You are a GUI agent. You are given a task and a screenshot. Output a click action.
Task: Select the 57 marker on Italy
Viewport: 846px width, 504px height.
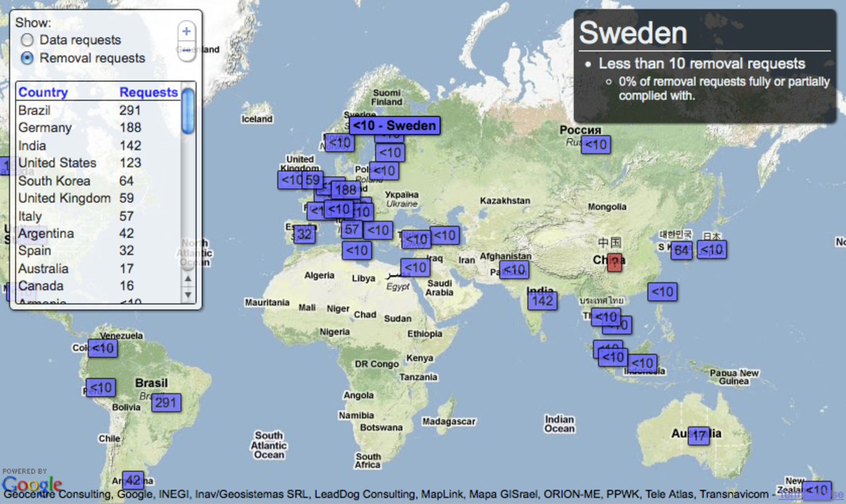point(352,230)
